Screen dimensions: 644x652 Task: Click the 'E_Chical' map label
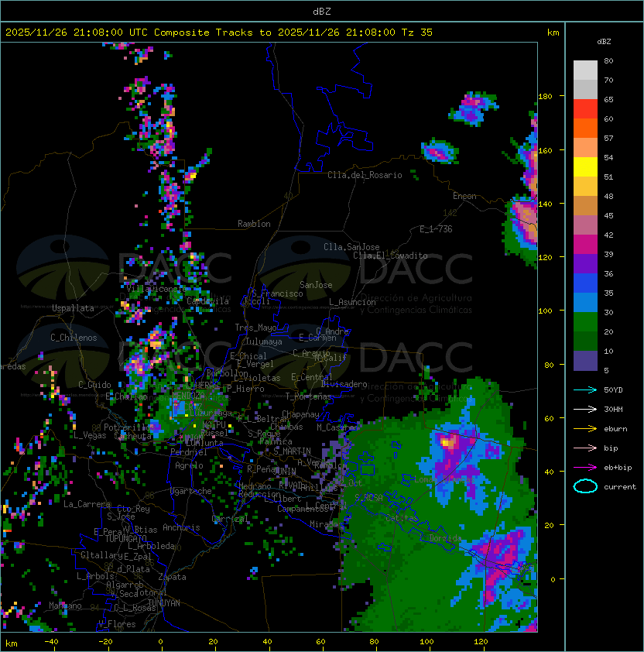pos(248,356)
